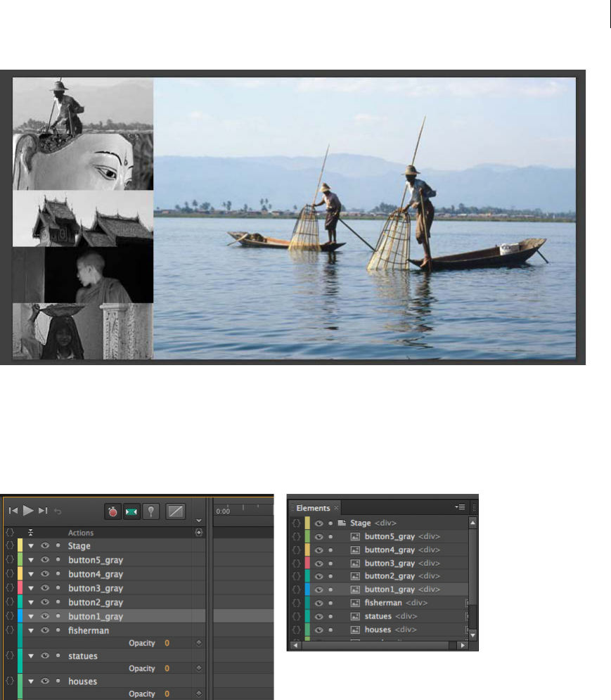Image resolution: width=611 pixels, height=700 pixels.
Task: Open Timeline actions curly braces in header row
Action: (x=10, y=532)
